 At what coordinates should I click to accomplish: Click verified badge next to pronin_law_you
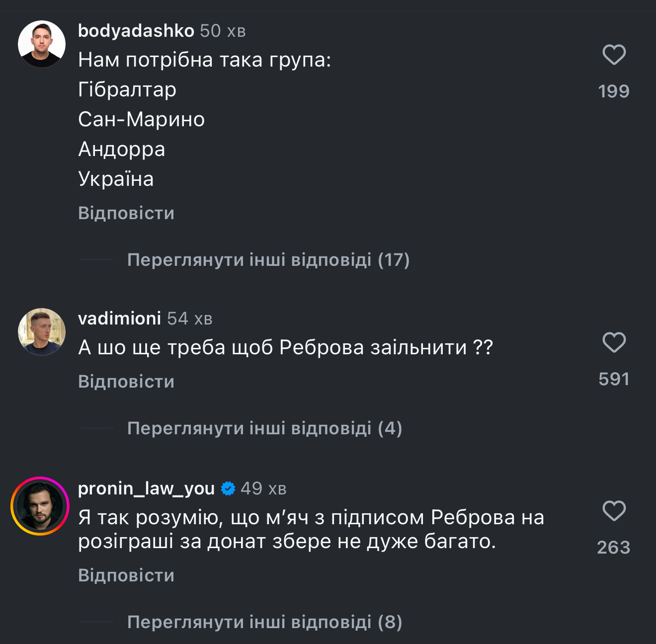(x=228, y=489)
